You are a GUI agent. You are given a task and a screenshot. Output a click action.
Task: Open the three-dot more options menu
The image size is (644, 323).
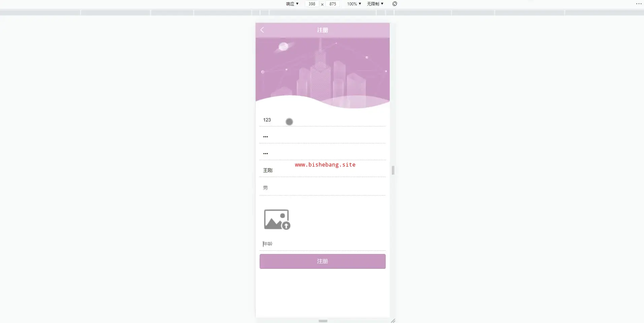coord(639,4)
